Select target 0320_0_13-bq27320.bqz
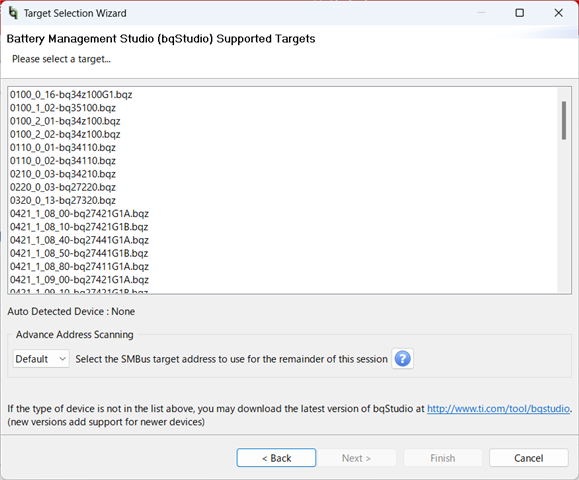The image size is (579, 480). [63, 200]
